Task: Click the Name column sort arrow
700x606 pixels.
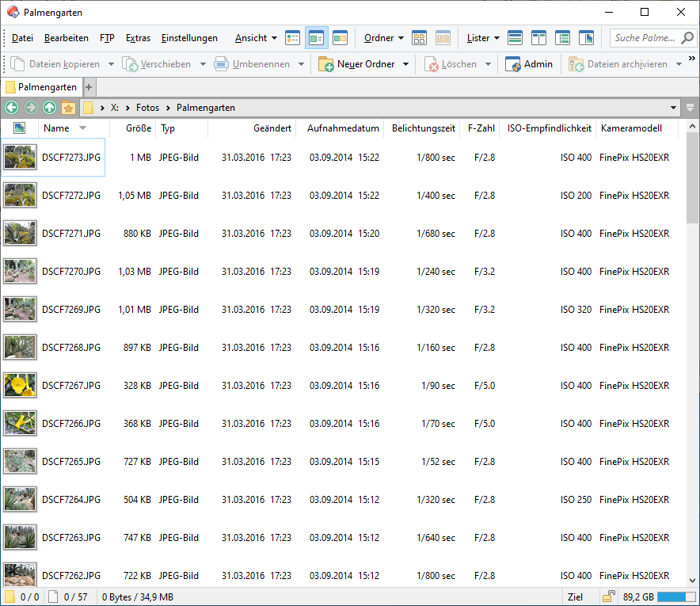Action: pos(82,128)
